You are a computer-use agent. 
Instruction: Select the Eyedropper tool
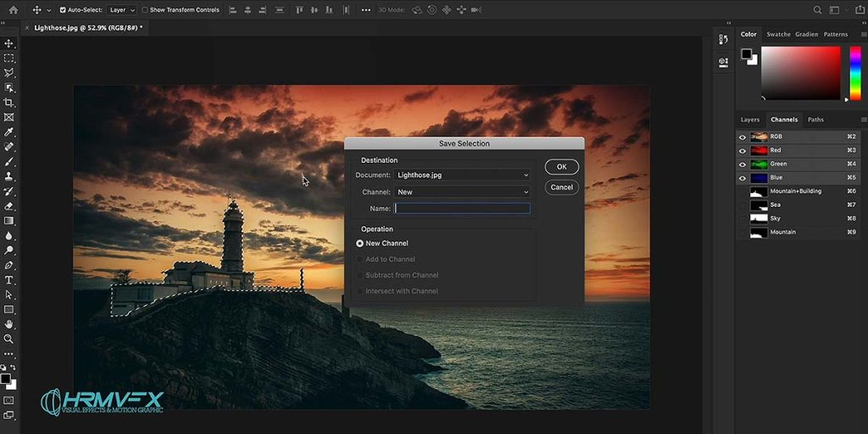click(x=8, y=132)
